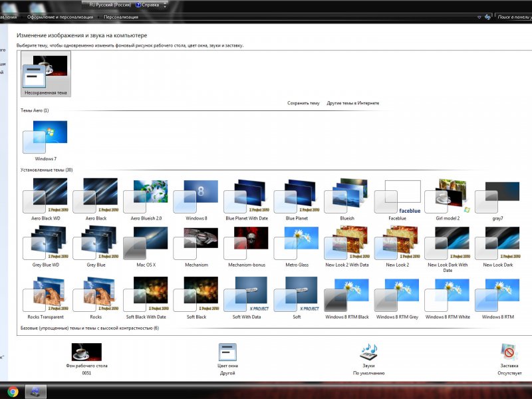532x399 pixels.
Task: Open the Заставка screen saver settings
Action: tap(509, 359)
